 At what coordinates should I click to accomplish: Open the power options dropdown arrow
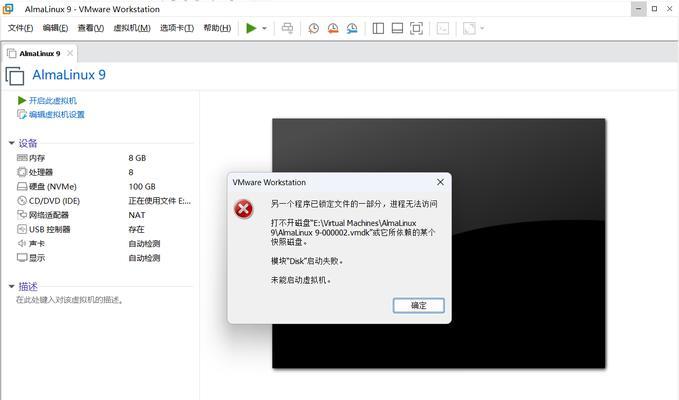pyautogui.click(x=264, y=29)
